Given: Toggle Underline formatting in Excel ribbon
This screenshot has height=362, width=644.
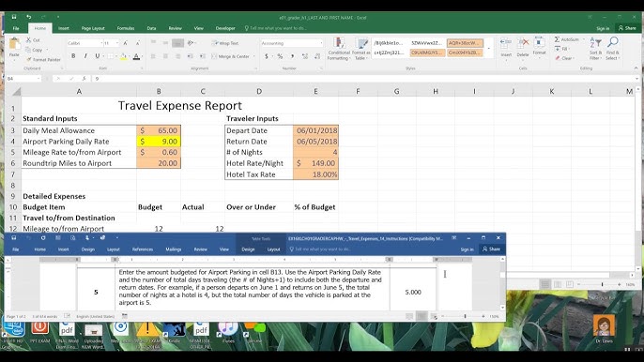Looking at the screenshot, I should click(x=98, y=56).
